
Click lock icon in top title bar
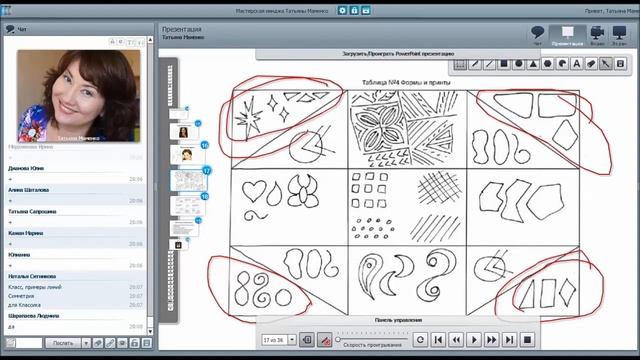click(x=354, y=11)
